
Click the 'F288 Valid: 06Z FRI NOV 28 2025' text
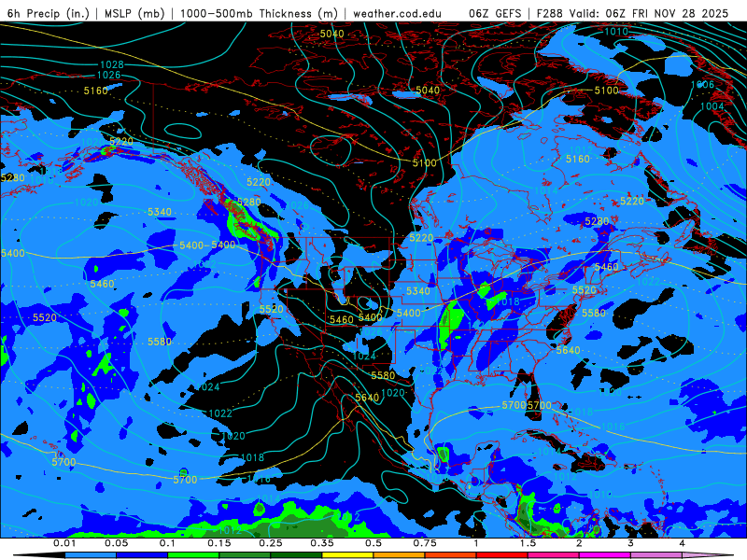[632, 13]
